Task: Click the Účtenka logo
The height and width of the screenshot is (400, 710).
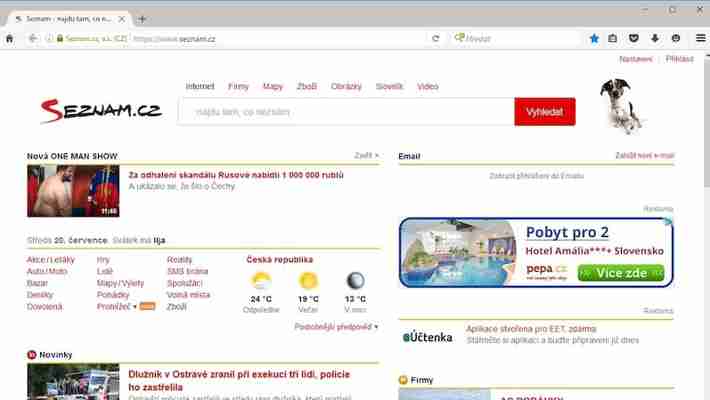Action: (427, 337)
